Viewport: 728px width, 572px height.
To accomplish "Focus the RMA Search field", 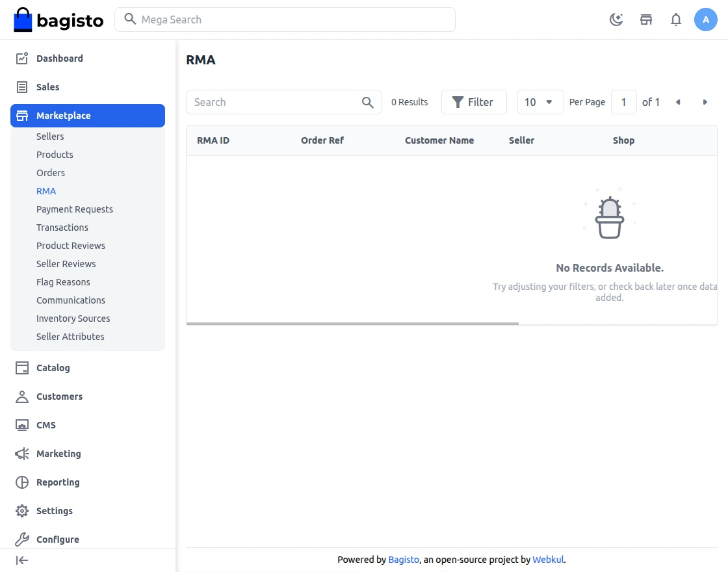I will point(283,102).
